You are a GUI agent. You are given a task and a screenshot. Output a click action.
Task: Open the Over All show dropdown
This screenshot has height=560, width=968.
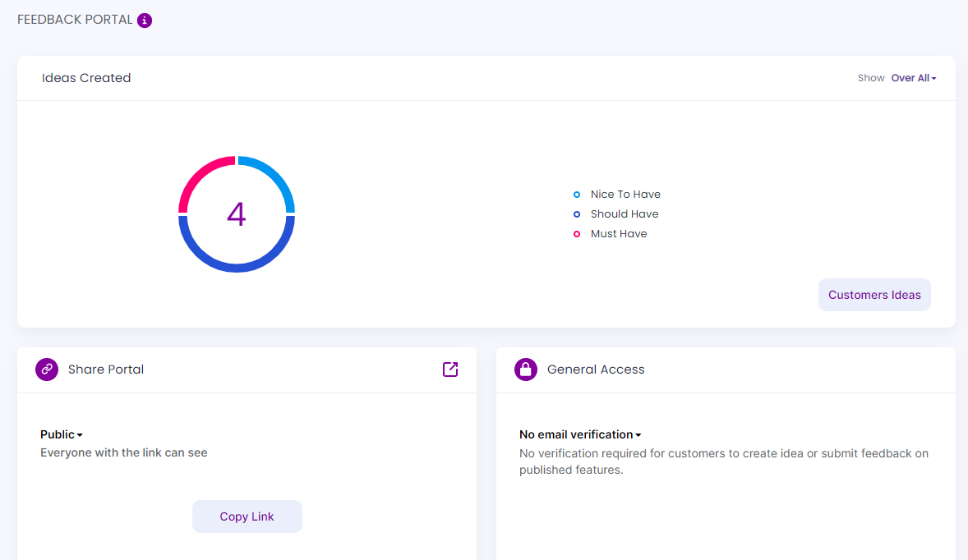click(913, 77)
